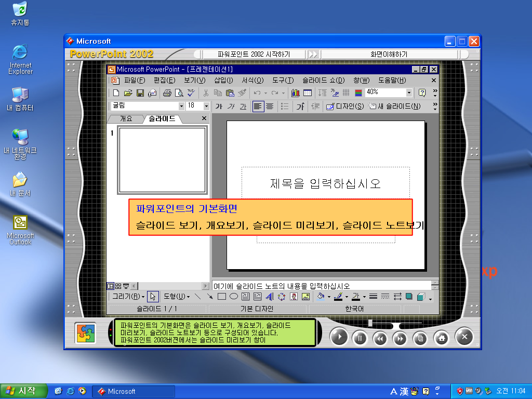The width and height of the screenshot is (532, 399).
Task: Open the 슬라이드 쇼(D) menu
Action: (323, 81)
